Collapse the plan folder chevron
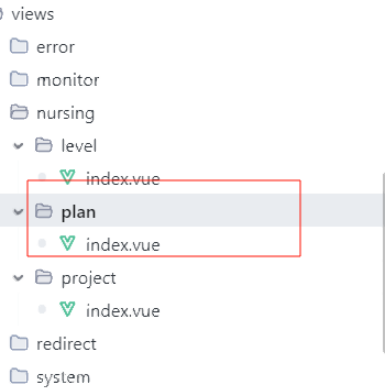 (18, 212)
